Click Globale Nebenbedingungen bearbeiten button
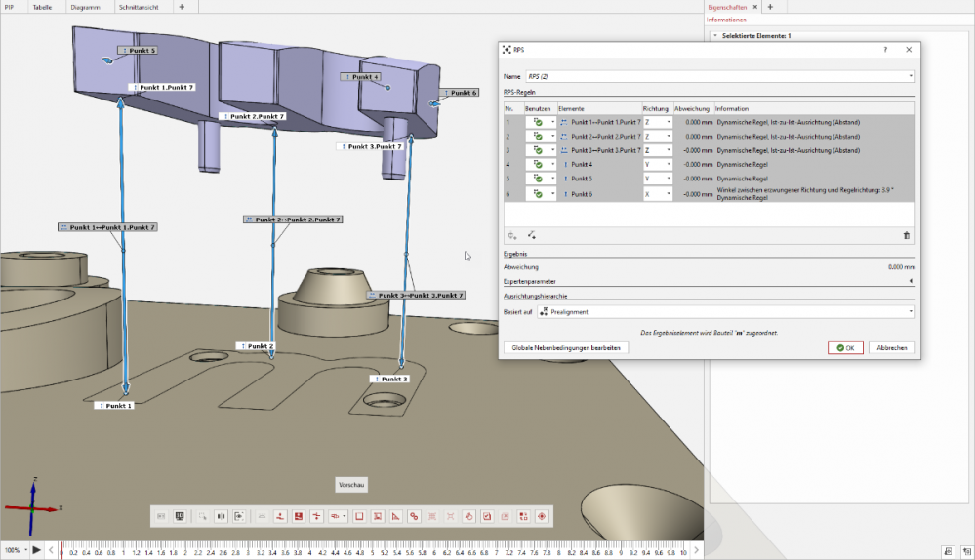This screenshot has height=560, width=975. pos(565,347)
